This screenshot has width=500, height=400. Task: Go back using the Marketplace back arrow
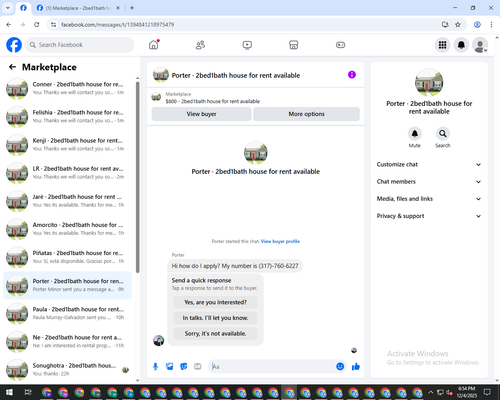[12, 67]
